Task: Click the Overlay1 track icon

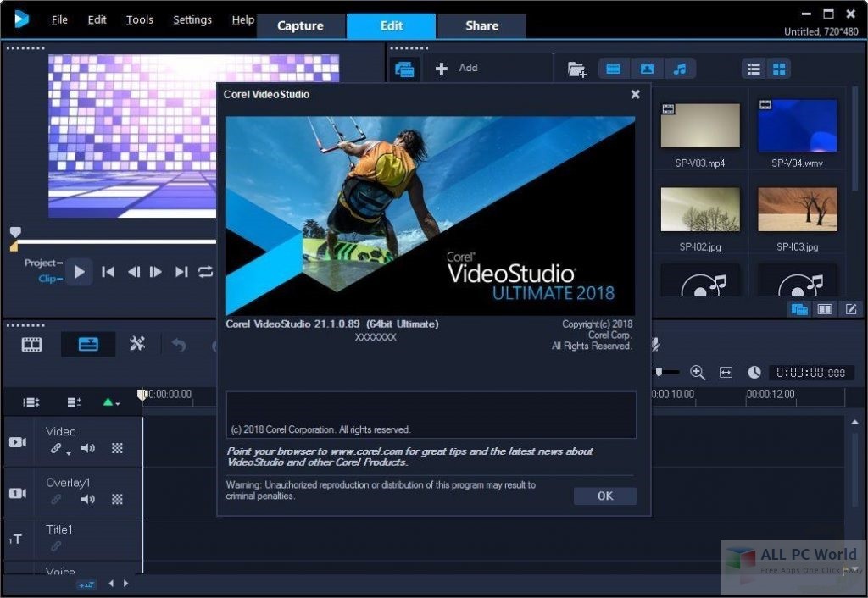Action: point(18,493)
